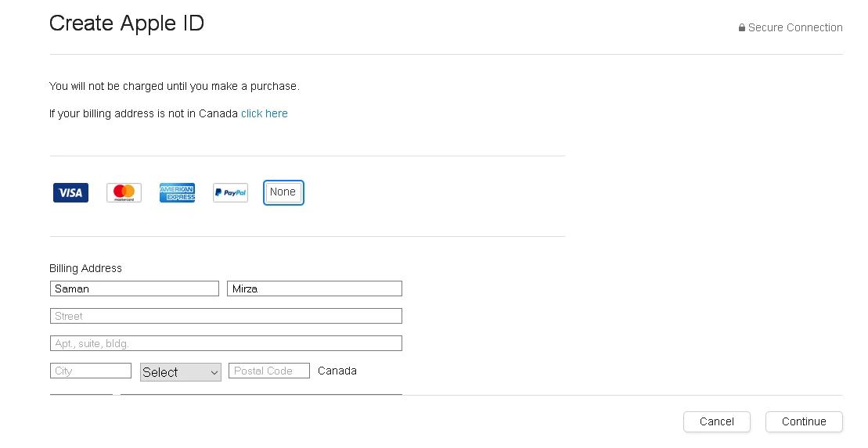Focus the Apt., suite, bldg. field
This screenshot has width=868, height=448.
click(x=226, y=343)
